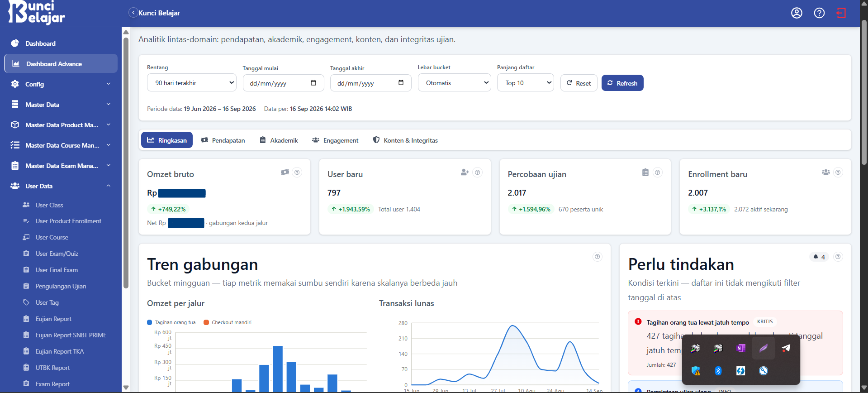Open Dashboard Advance via its chart icon
Screen dimensions: 868x393
point(16,64)
